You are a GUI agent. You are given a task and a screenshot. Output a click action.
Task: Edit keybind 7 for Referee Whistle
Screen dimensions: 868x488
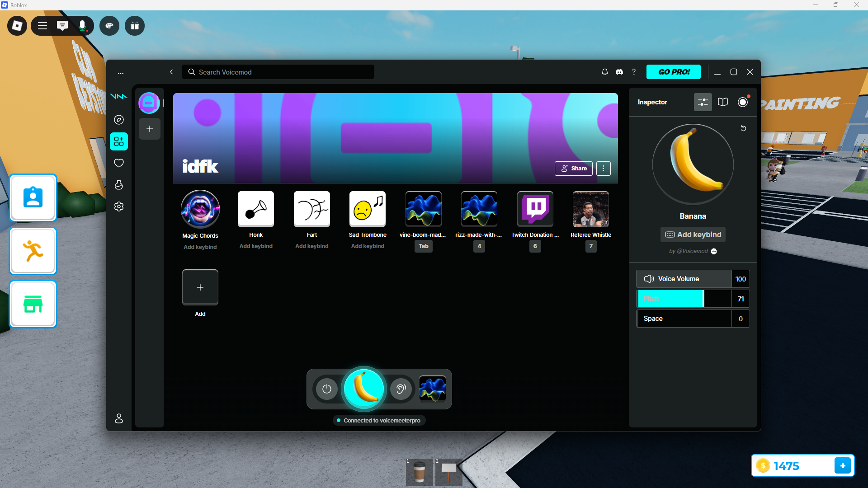click(x=591, y=246)
